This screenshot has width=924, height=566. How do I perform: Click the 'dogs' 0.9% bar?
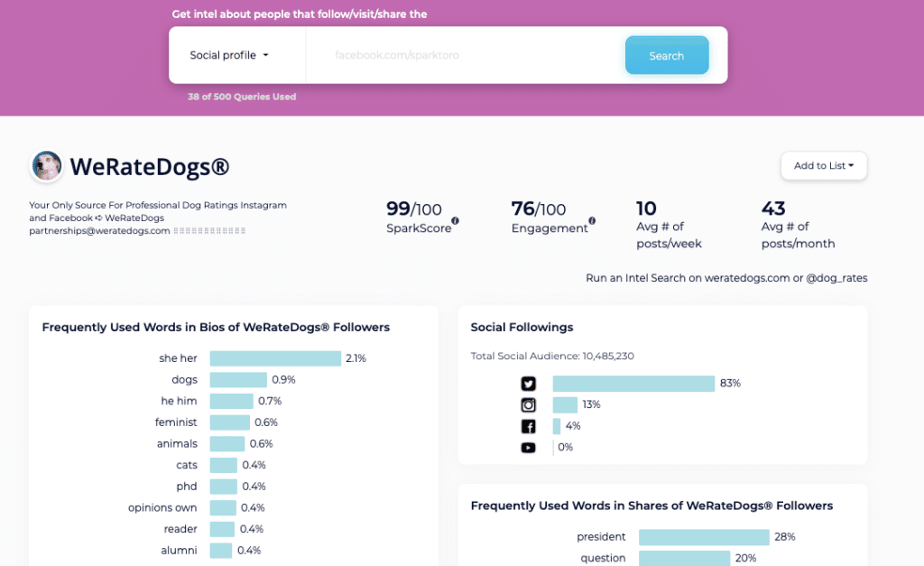[x=238, y=380]
